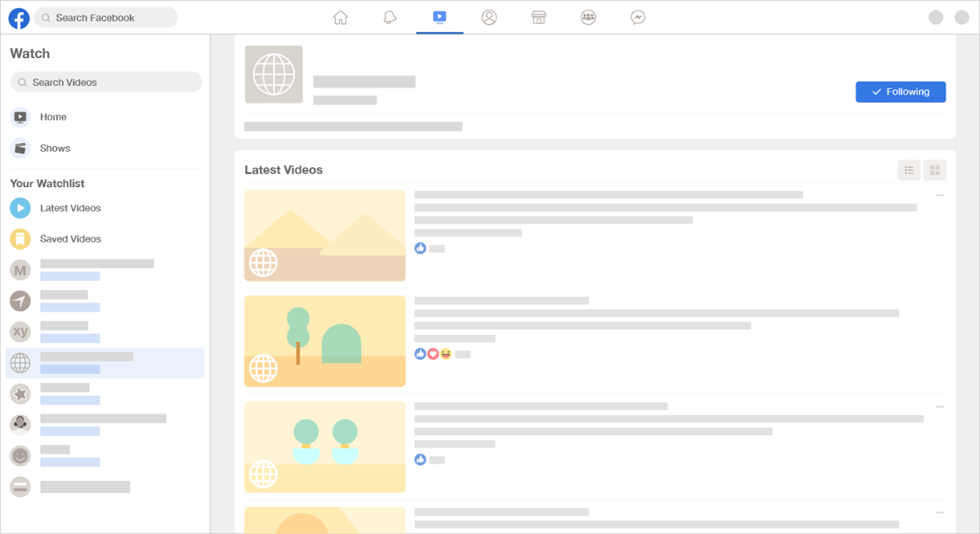980x534 pixels.
Task: Play the tree and dome video thumbnail
Action: 325,341
